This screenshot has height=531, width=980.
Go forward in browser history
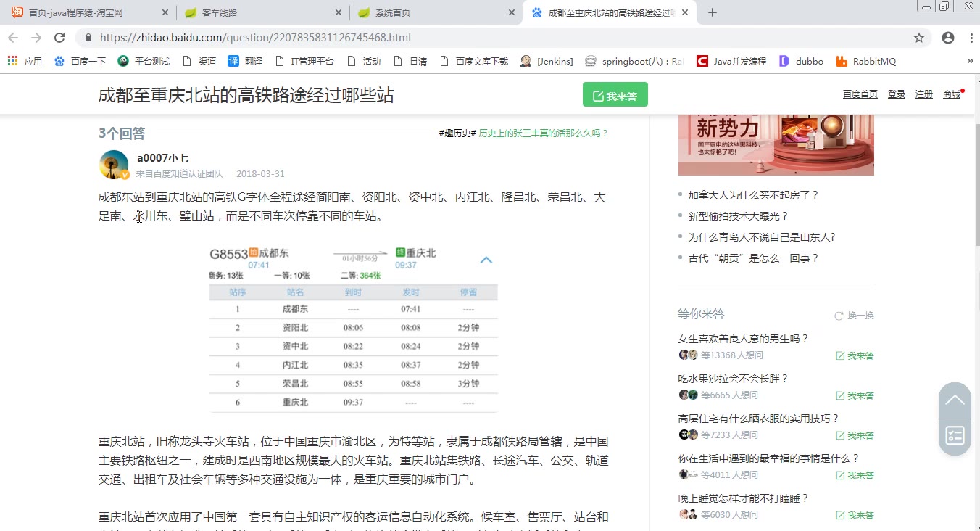(36, 38)
